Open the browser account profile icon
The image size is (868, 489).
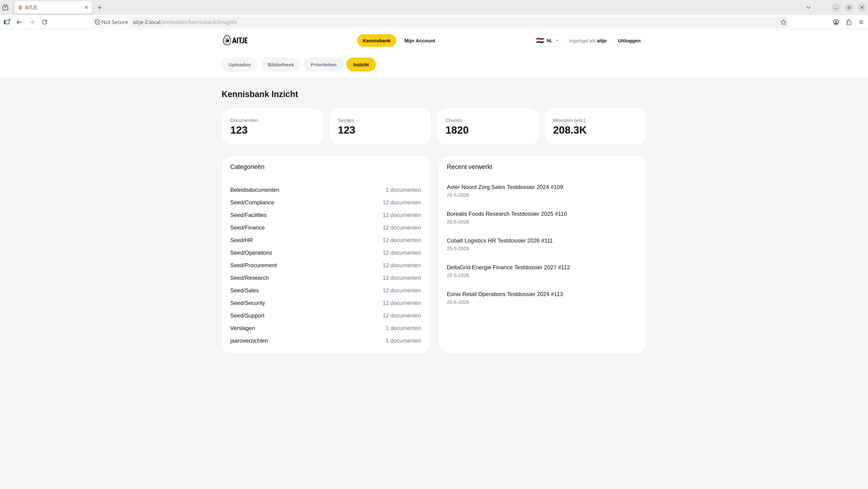pos(836,22)
